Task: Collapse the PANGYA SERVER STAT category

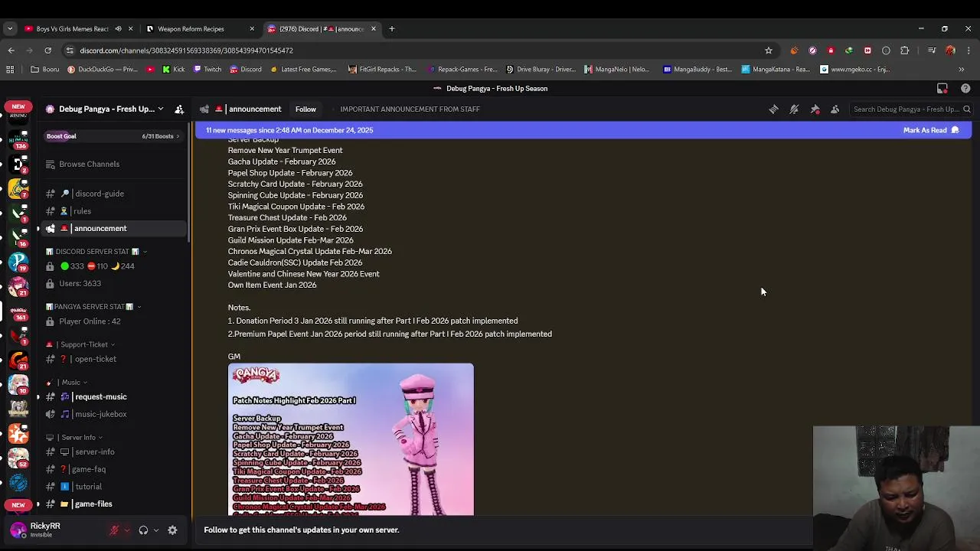Action: [x=93, y=307]
